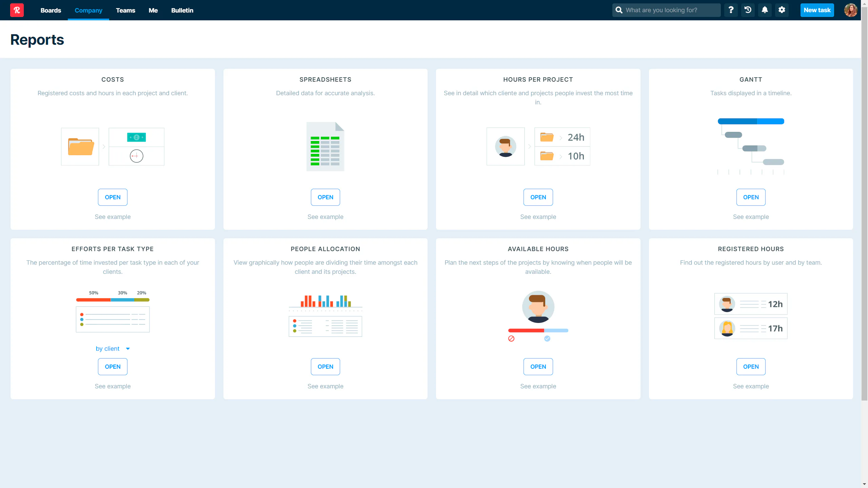The width and height of the screenshot is (868, 488).
Task: Open the Teams menu
Action: 125,10
